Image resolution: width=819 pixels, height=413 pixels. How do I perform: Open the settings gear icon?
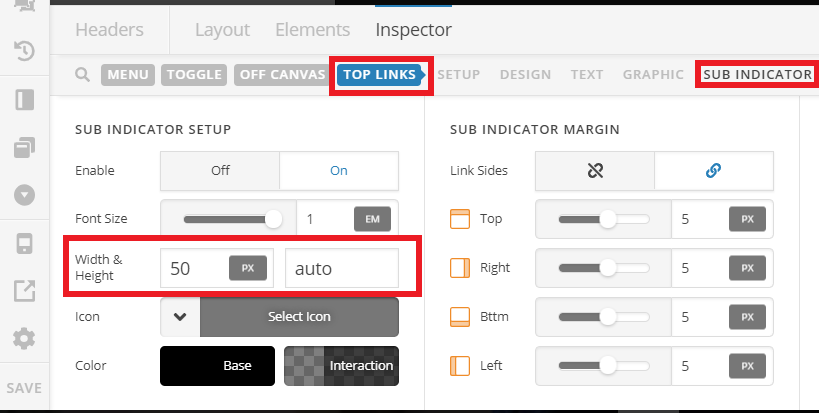[25, 339]
